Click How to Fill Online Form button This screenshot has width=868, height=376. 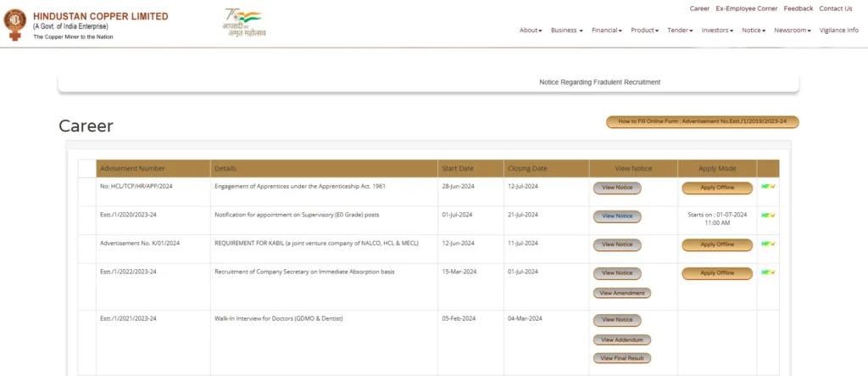703,122
